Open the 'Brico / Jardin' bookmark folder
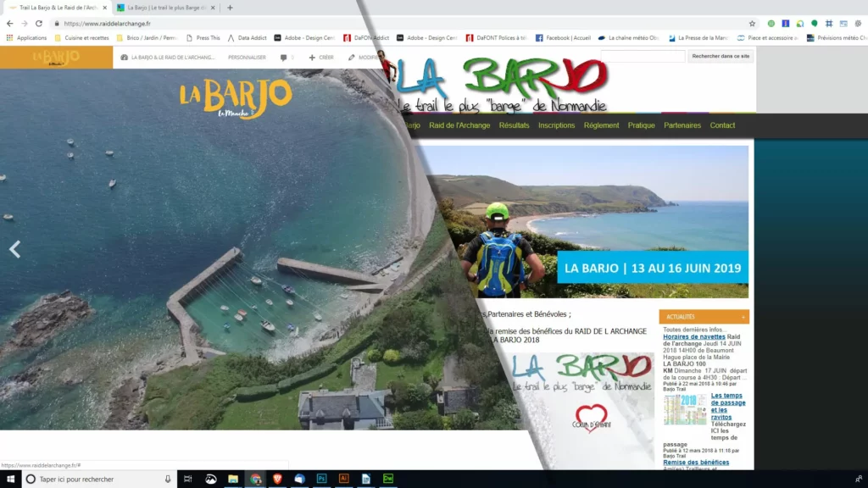Viewport: 868px width, 488px height. pos(147,38)
